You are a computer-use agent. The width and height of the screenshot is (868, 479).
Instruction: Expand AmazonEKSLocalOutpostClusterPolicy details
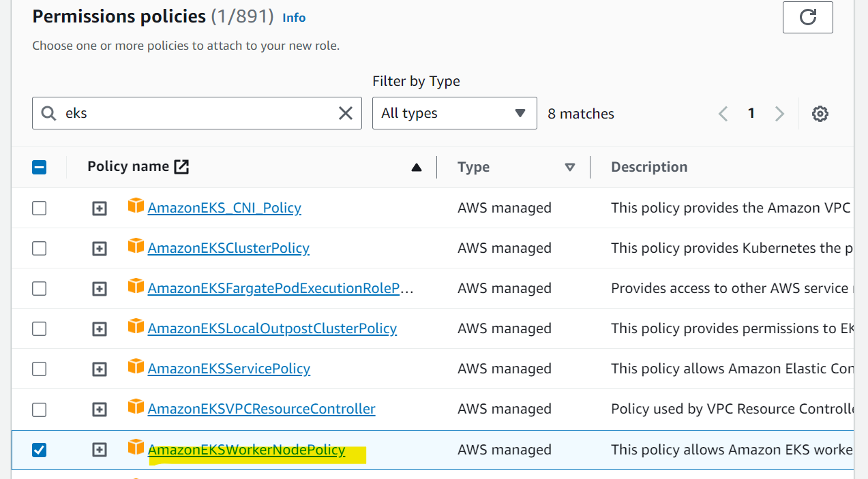point(100,329)
